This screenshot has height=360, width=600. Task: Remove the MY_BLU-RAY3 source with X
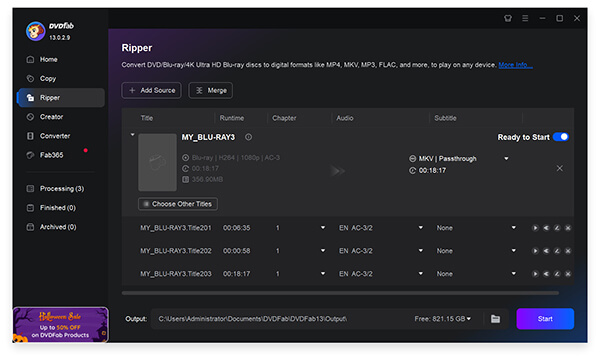coord(559,168)
